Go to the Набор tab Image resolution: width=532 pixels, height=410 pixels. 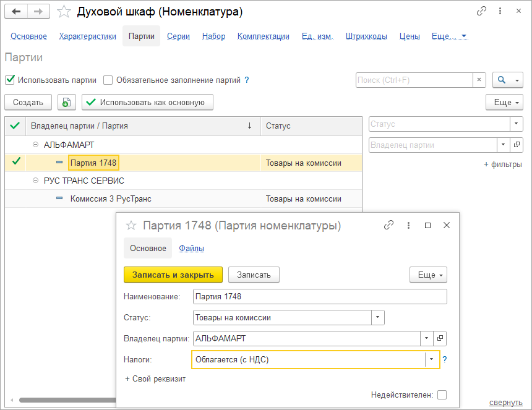pyautogui.click(x=214, y=36)
